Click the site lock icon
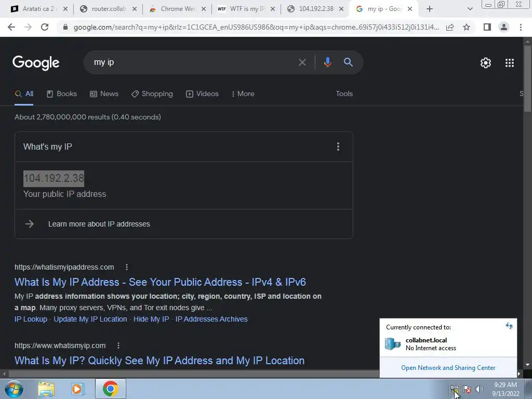Image resolution: width=532 pixels, height=399 pixels. 65,27
